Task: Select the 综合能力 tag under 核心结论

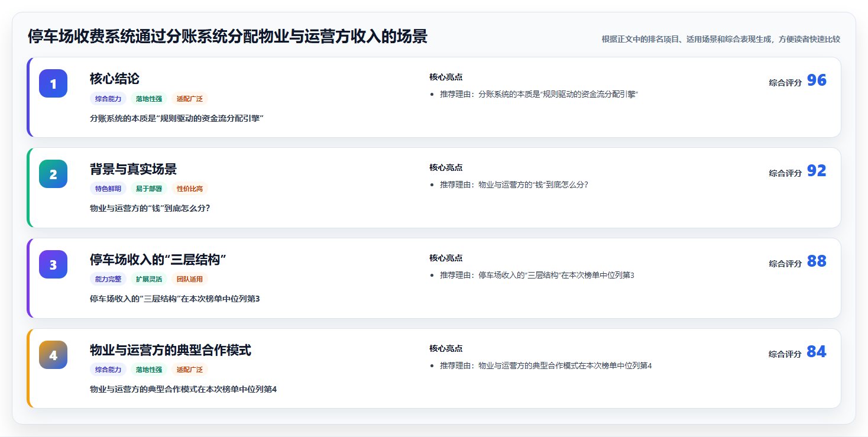Action: tap(108, 99)
